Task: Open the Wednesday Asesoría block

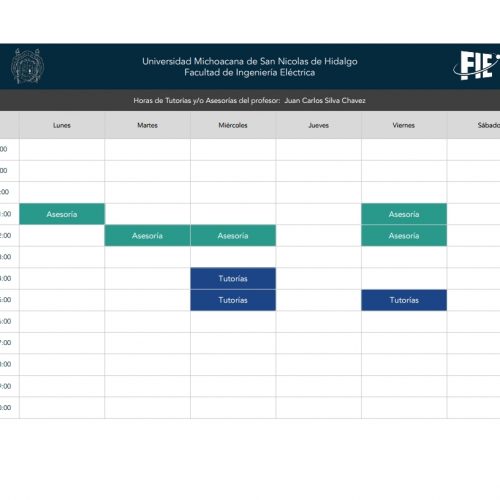Action: pyautogui.click(x=233, y=236)
